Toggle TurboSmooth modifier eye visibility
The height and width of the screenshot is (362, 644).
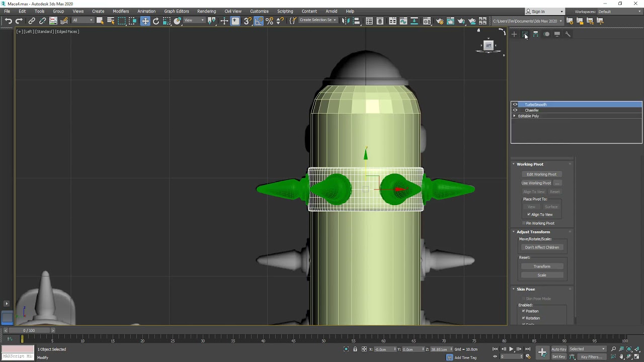point(515,105)
